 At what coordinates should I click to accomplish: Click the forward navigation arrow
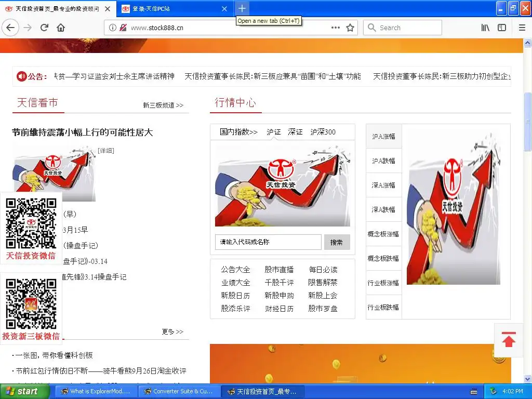pyautogui.click(x=28, y=28)
